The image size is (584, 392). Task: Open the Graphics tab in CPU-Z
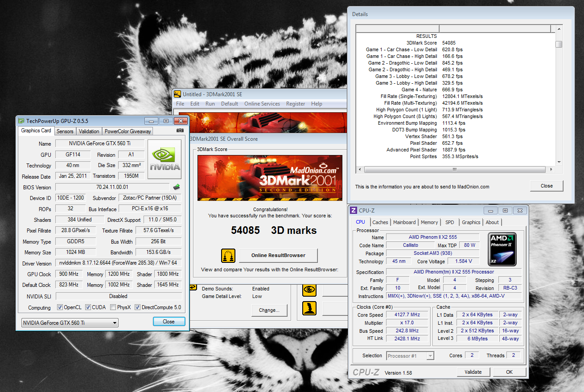(x=471, y=222)
